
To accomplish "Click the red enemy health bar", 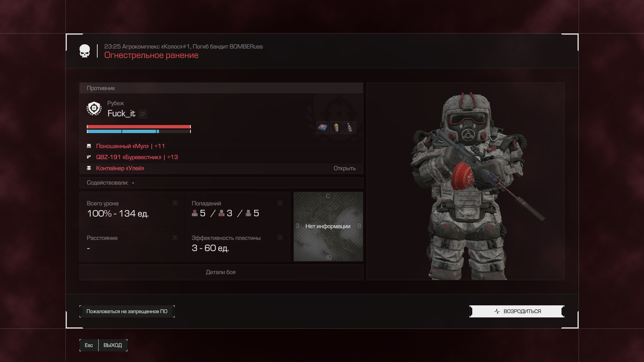I will pyautogui.click(x=139, y=127).
